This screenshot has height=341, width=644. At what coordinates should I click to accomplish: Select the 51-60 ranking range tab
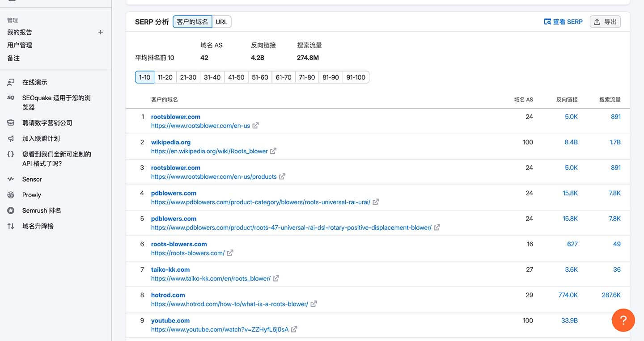(x=260, y=77)
